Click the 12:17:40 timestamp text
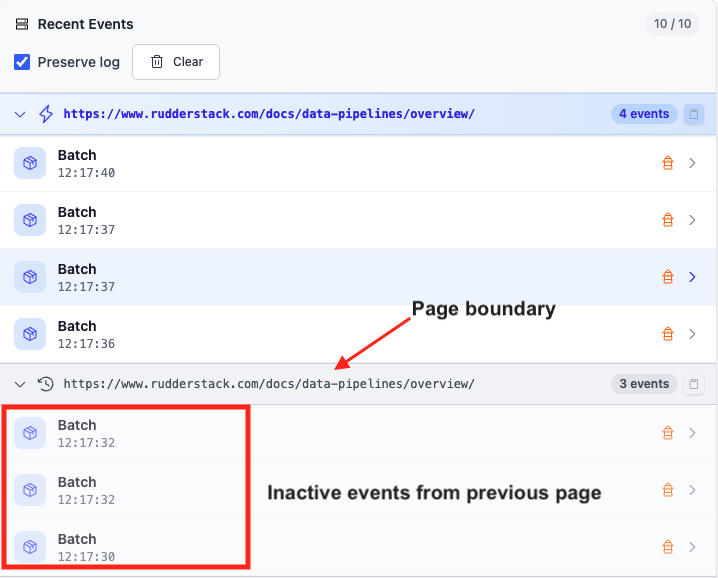This screenshot has height=578, width=718. tap(86, 173)
